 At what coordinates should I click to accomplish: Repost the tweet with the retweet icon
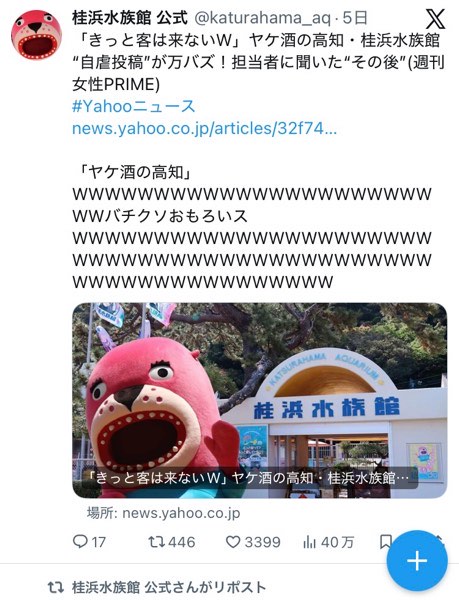[x=156, y=541]
